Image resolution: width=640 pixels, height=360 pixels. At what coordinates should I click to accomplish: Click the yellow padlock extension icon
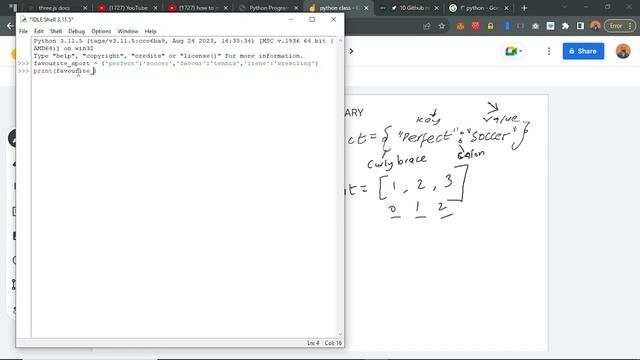tap(490, 26)
